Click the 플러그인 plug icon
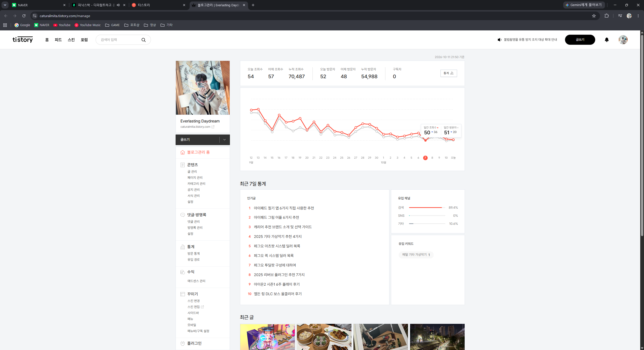Image resolution: width=644 pixels, height=350 pixels. pos(183,343)
